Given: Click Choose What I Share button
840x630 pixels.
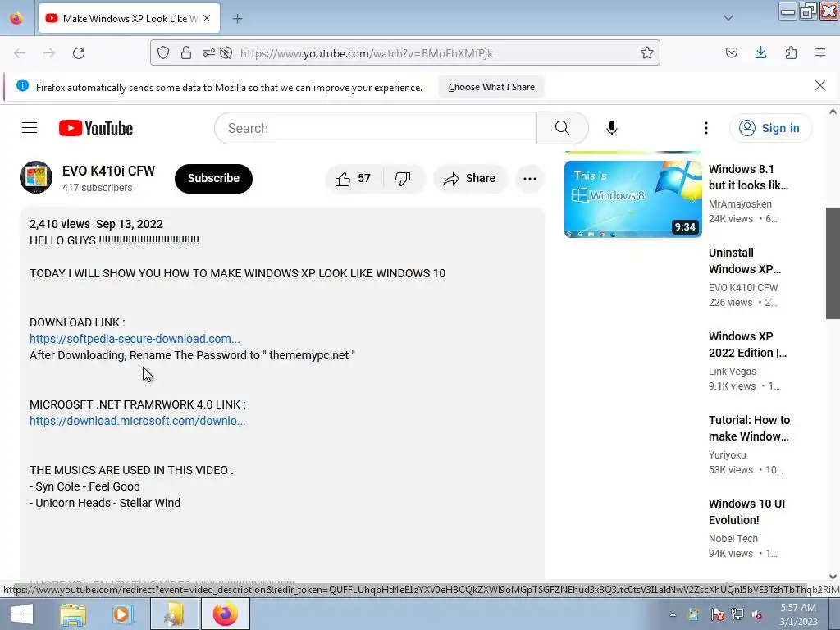Looking at the screenshot, I should 491,87.
